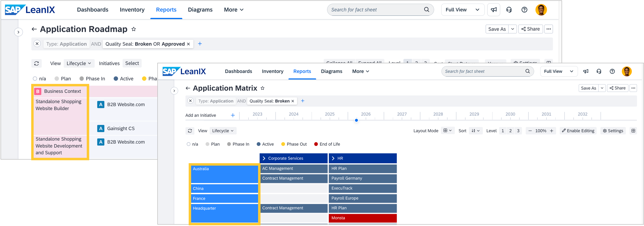The width and height of the screenshot is (644, 226).
Task: Open support headset icon in Roadmap header
Action: (x=509, y=10)
